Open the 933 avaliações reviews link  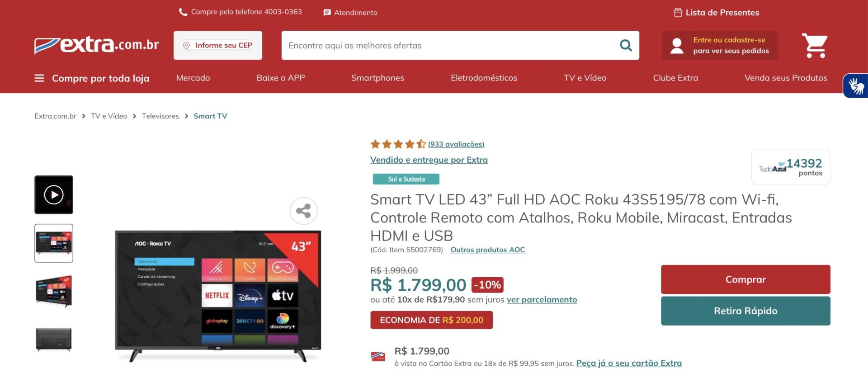point(456,144)
